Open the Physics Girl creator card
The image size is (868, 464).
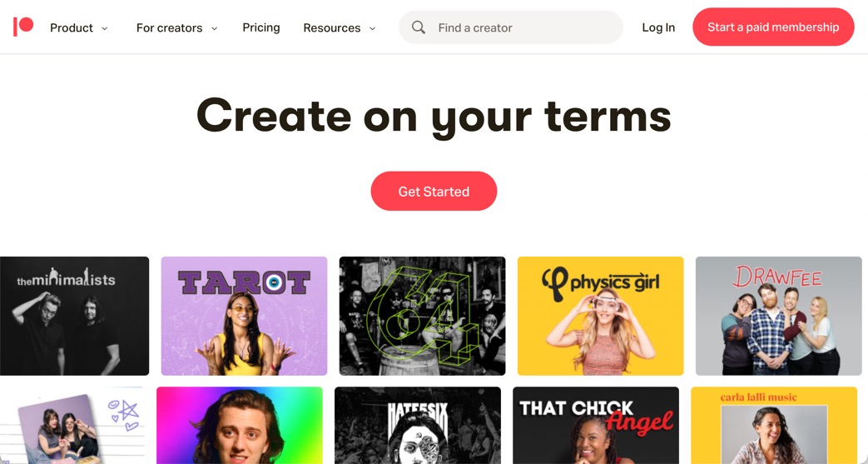tap(601, 316)
